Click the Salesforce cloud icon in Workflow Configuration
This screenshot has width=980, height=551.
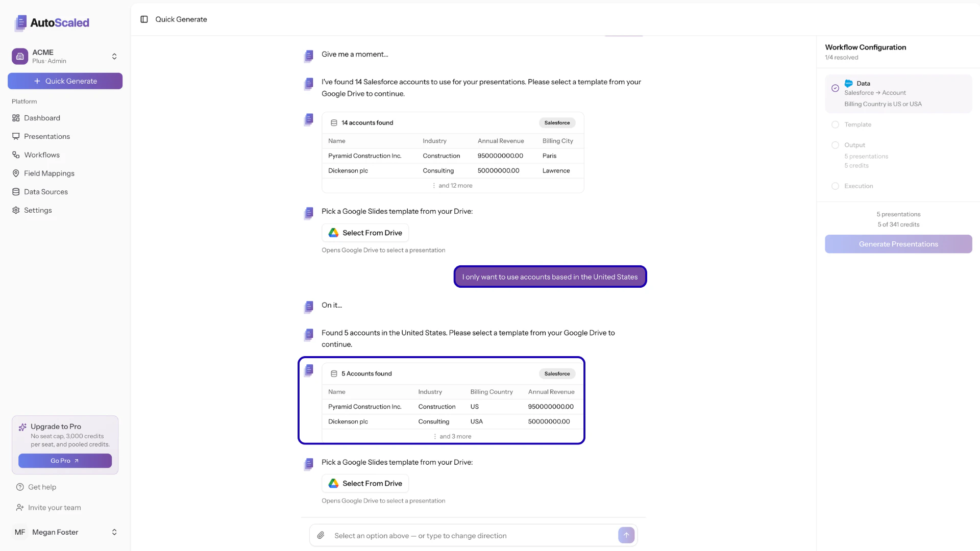click(x=848, y=83)
